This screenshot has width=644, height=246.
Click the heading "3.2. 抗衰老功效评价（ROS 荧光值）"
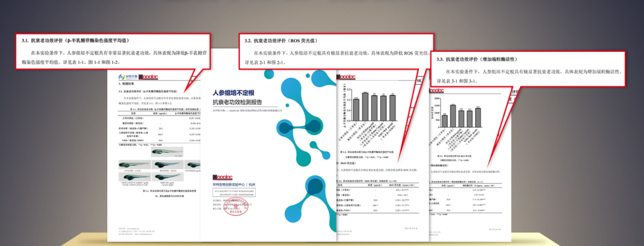(x=281, y=41)
